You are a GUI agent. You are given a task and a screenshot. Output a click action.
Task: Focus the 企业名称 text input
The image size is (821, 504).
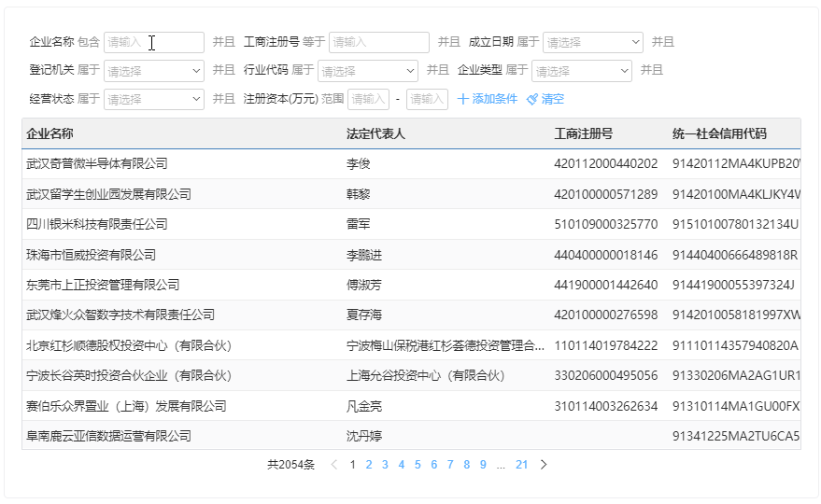(154, 42)
